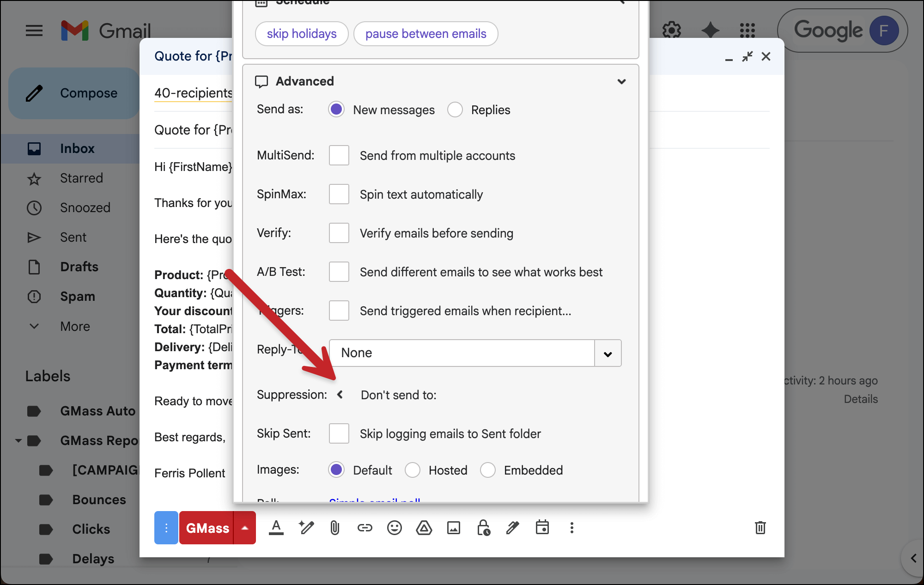Discard the draft with the trash icon
Screen dimensions: 924x585
coord(760,528)
